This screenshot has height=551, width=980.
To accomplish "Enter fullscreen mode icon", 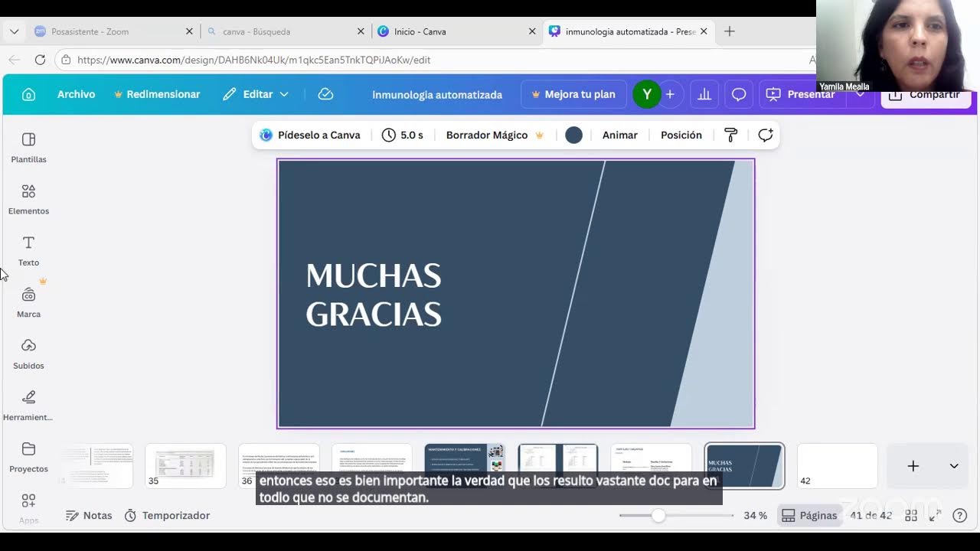I will [935, 516].
